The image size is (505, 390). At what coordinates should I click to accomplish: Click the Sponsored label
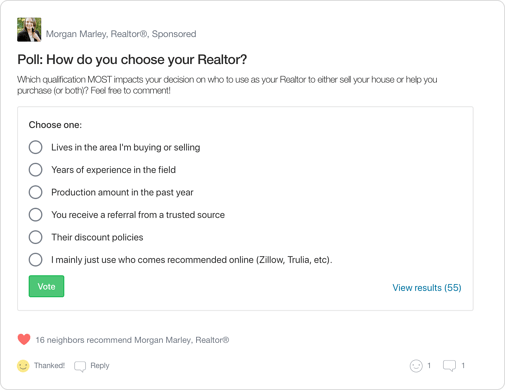click(x=174, y=34)
